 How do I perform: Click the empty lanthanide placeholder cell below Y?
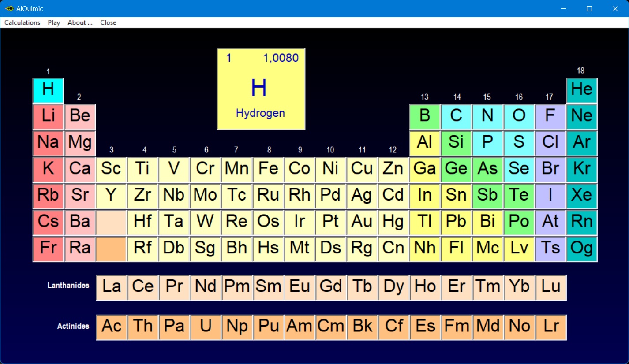pyautogui.click(x=111, y=223)
